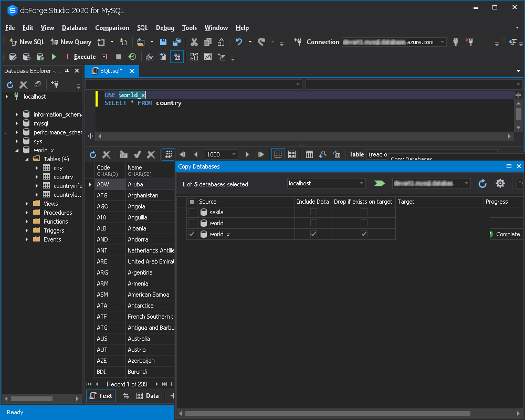Enable Include Data for sakila

click(x=313, y=212)
